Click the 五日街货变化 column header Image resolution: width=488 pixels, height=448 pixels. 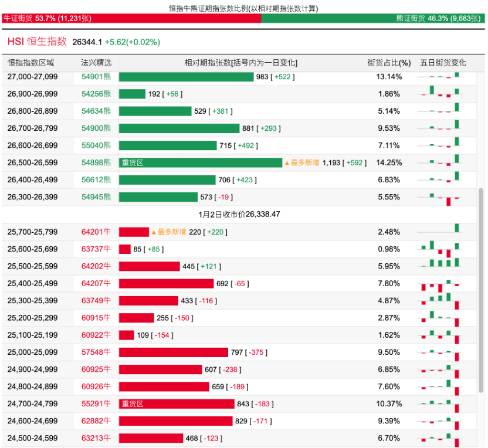[443, 63]
